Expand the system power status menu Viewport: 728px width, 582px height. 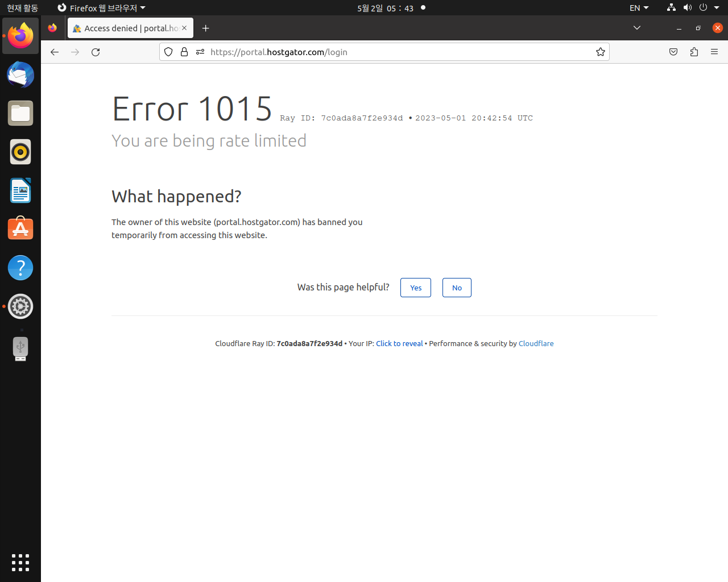point(709,8)
